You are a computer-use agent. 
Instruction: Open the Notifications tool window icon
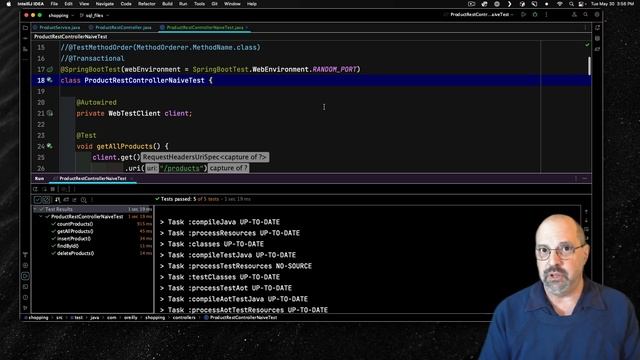click(x=597, y=28)
